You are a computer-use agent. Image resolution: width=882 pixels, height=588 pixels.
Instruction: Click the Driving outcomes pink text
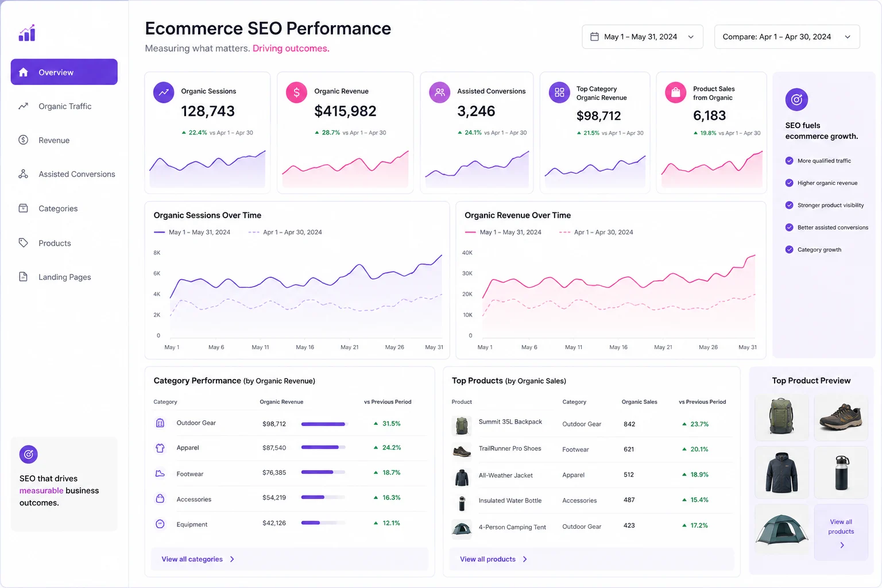click(x=291, y=48)
